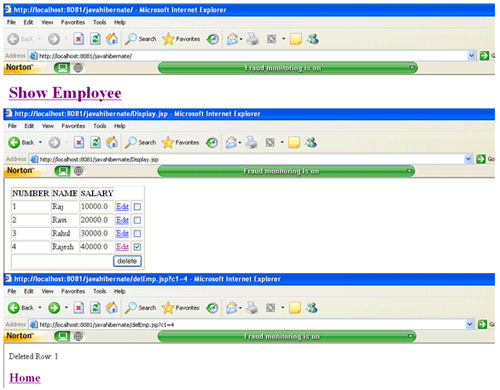This screenshot has width=500, height=390.
Task: Click Edit link for employee Rajesh
Action: (x=122, y=247)
